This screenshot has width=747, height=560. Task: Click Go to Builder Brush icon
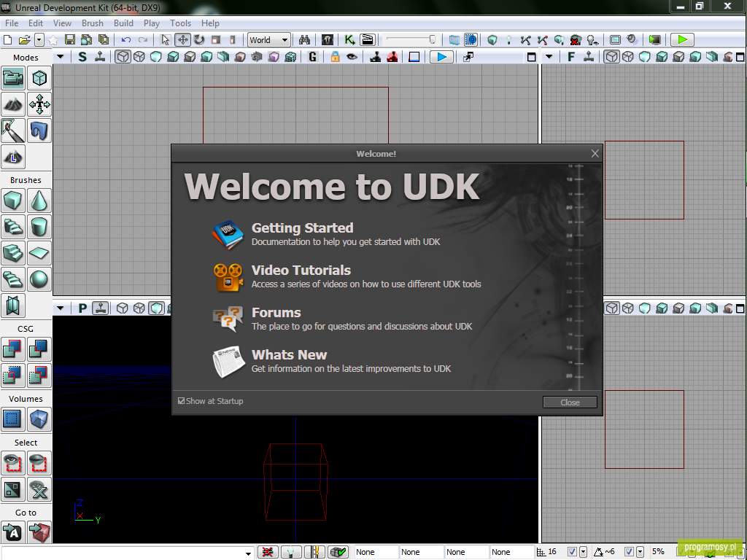click(x=39, y=532)
